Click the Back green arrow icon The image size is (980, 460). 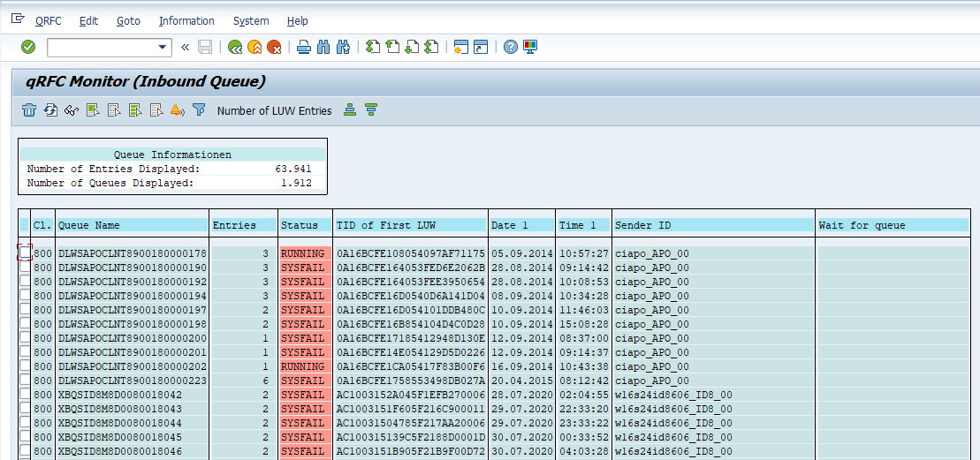tap(235, 47)
